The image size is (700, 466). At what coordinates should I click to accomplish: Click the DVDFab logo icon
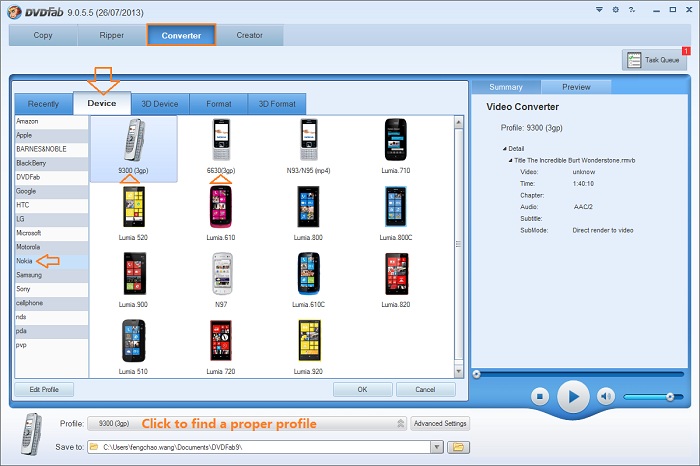pyautogui.click(x=14, y=12)
